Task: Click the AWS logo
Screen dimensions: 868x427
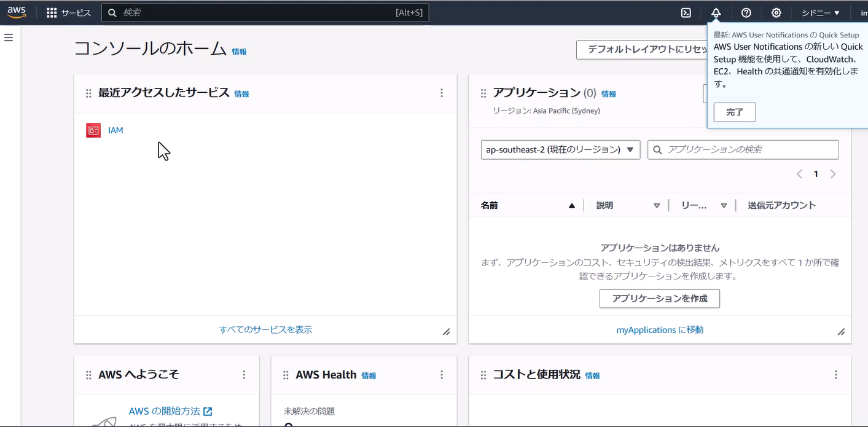Action: tap(17, 12)
